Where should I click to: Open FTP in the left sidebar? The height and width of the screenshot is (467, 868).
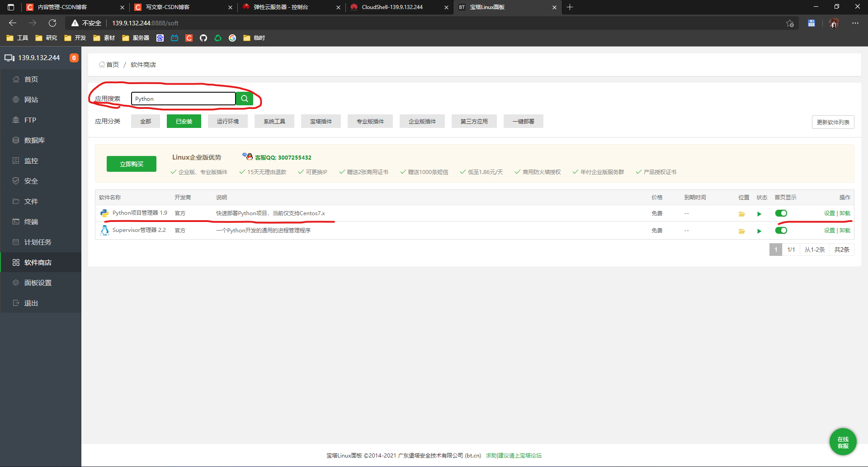(41, 120)
